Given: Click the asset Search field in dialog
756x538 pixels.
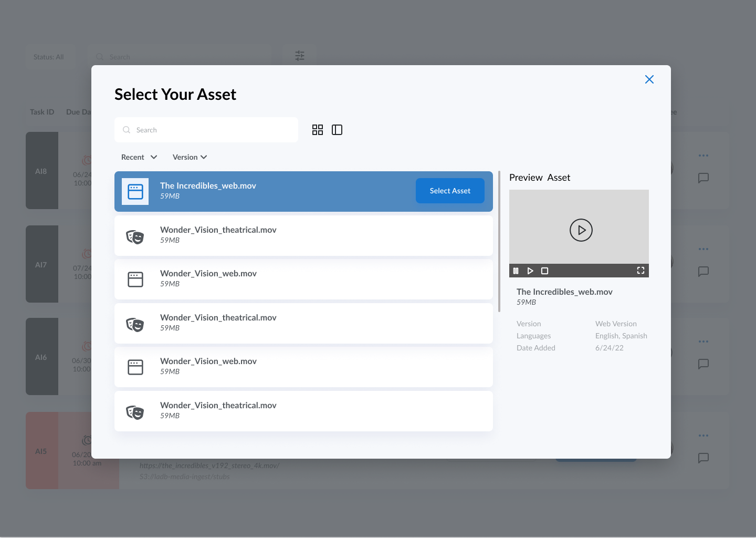Looking at the screenshot, I should point(206,130).
